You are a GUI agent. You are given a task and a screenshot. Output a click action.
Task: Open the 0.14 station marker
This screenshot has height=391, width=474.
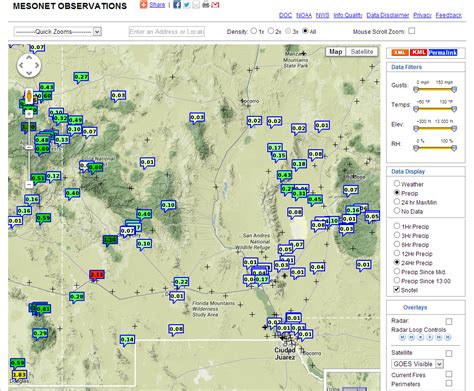click(x=127, y=340)
